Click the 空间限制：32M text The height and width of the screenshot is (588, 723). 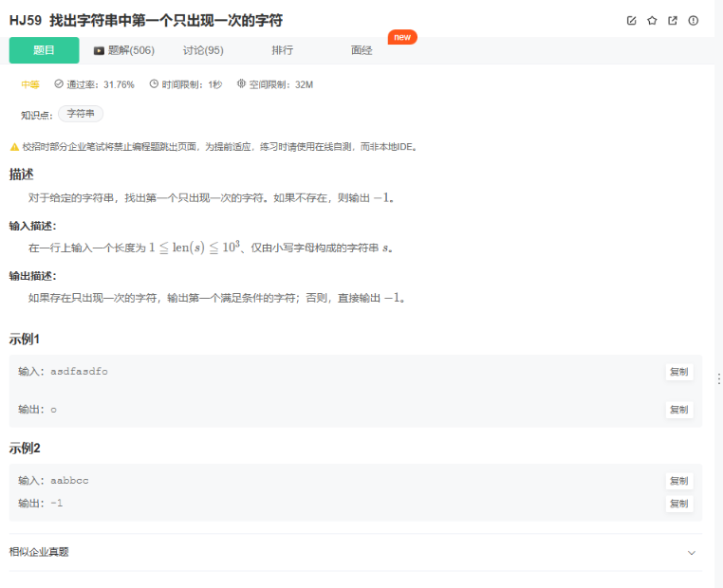pyautogui.click(x=281, y=84)
